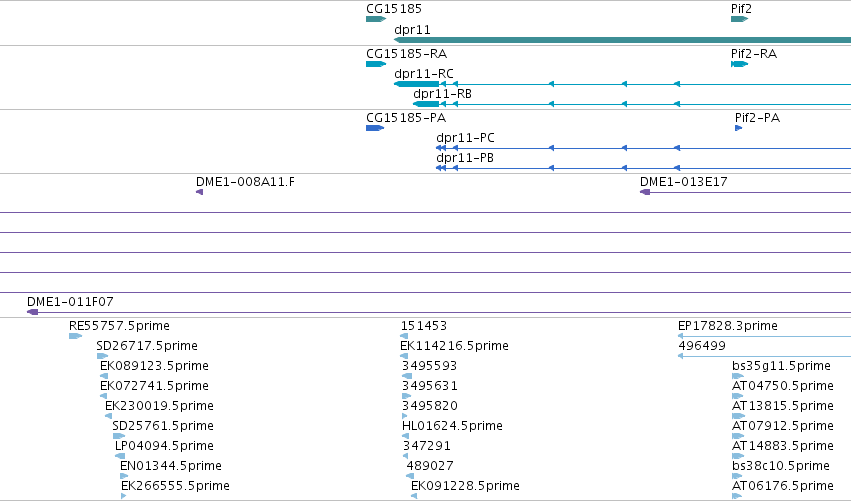The image size is (851, 501).
Task: Select the dpr11-PB CDS arrow
Action: click(441, 168)
